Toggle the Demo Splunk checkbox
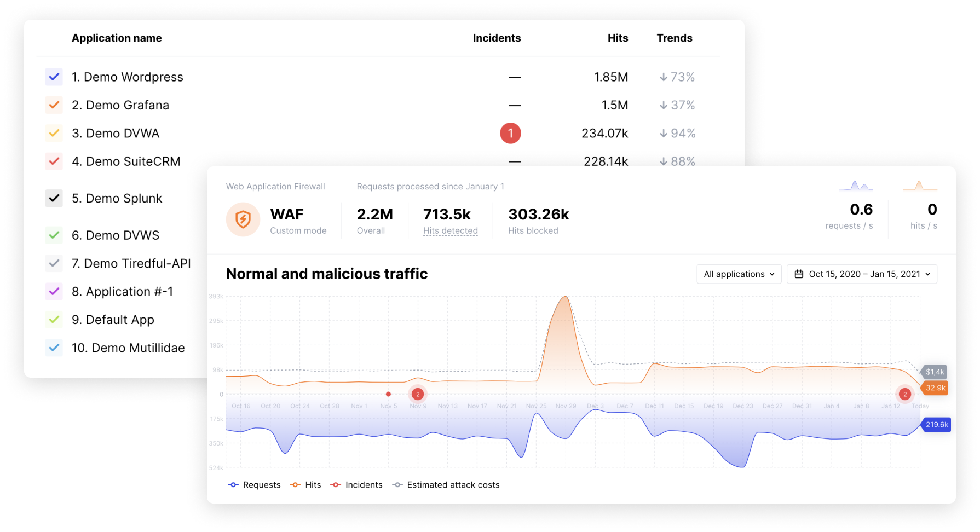This screenshot has height=532, width=980. (54, 198)
